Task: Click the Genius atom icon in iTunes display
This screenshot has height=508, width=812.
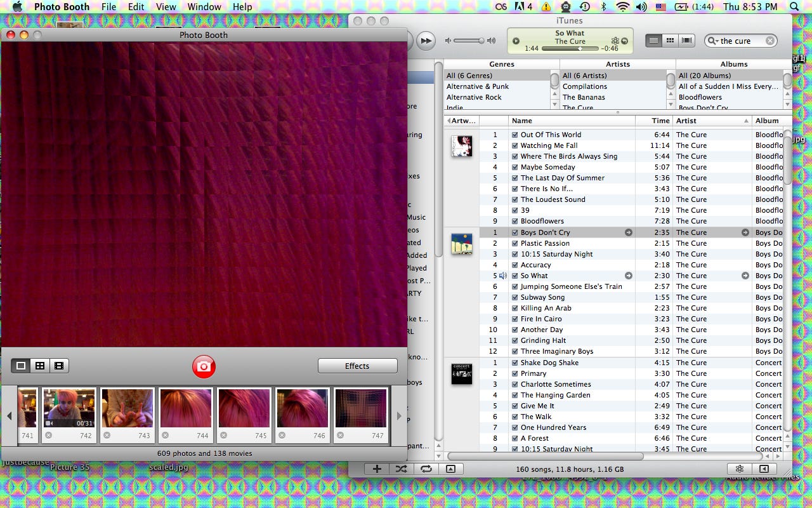Action: [615, 41]
